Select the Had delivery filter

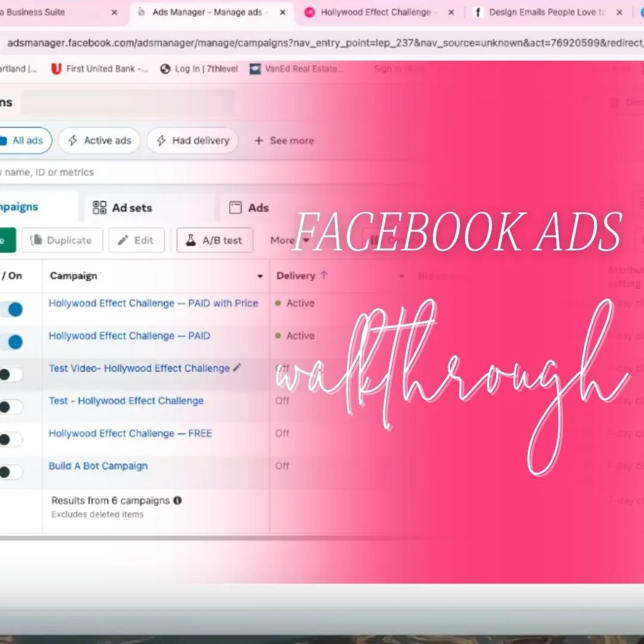coord(192,141)
